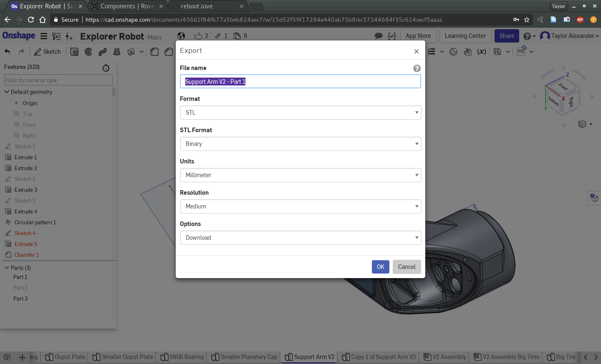Open the comments speech bubble icon

379,36
